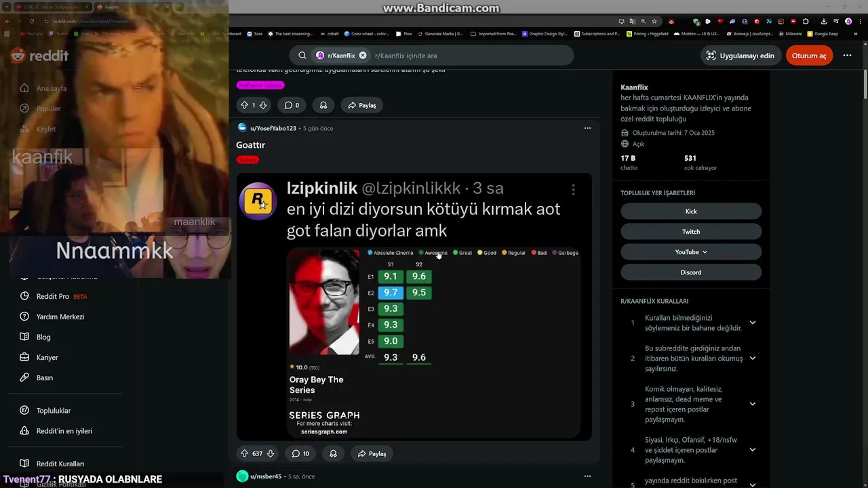Show hidden bookmarks with the overflow chevron
The height and width of the screenshot is (488, 868).
click(856, 33)
